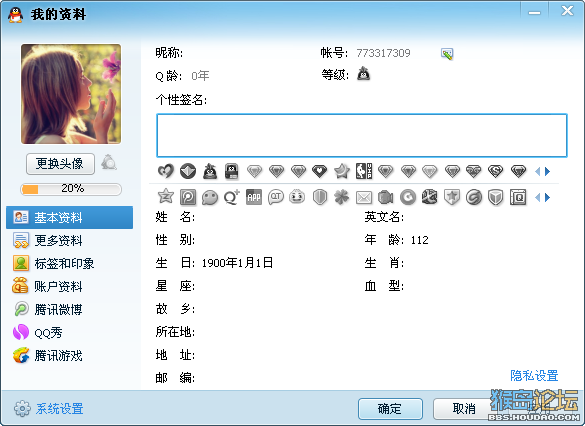
Task: Click the birthday value 1900年1月1日
Action: pyautogui.click(x=237, y=263)
